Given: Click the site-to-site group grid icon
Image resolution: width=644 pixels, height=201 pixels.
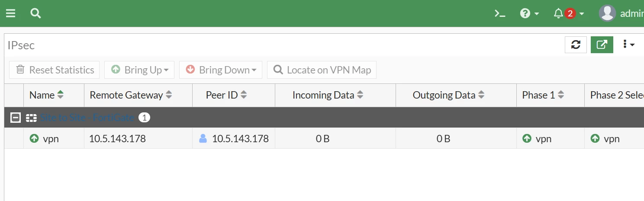Looking at the screenshot, I should coord(31,118).
